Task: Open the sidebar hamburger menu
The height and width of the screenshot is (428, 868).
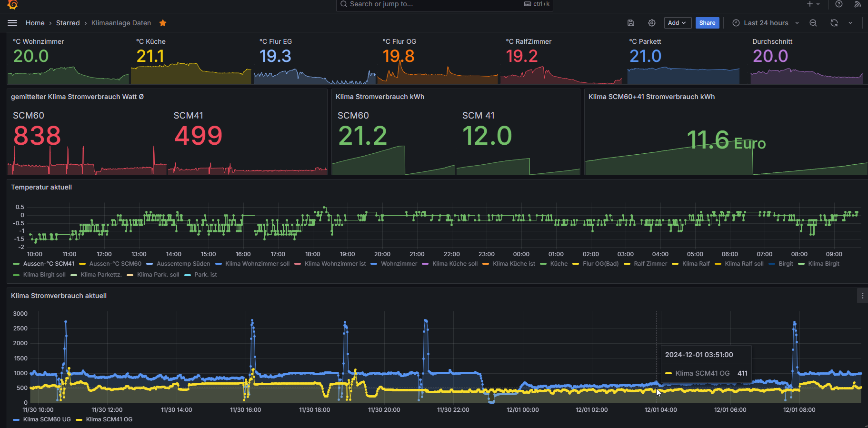Action: tap(12, 23)
